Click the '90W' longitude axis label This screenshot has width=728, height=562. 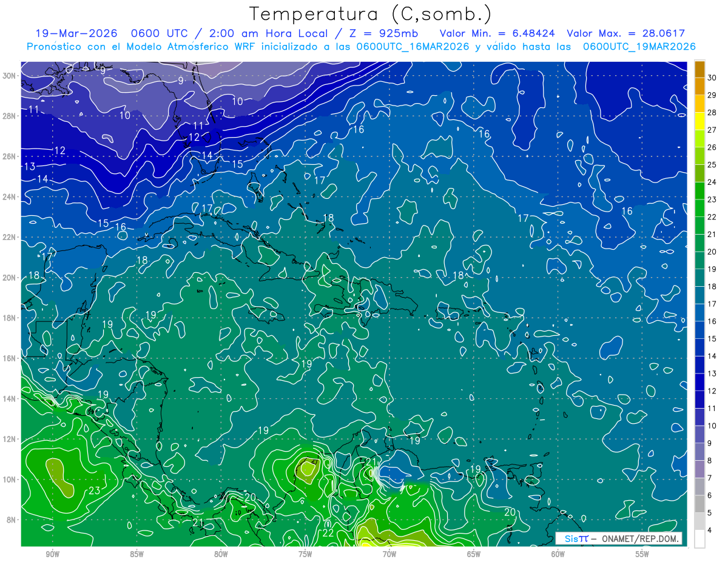(52, 554)
